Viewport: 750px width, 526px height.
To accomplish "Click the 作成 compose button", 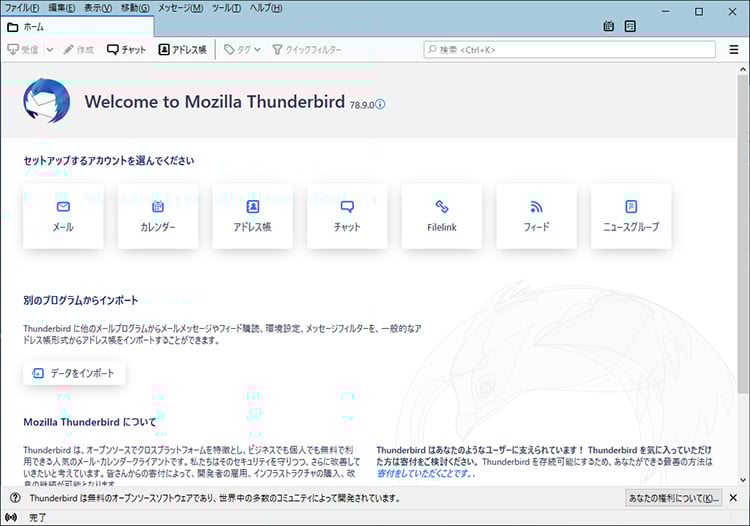I will pos(79,50).
